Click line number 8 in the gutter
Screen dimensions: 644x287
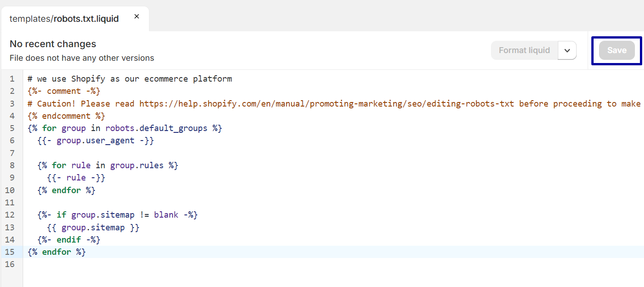[12, 165]
